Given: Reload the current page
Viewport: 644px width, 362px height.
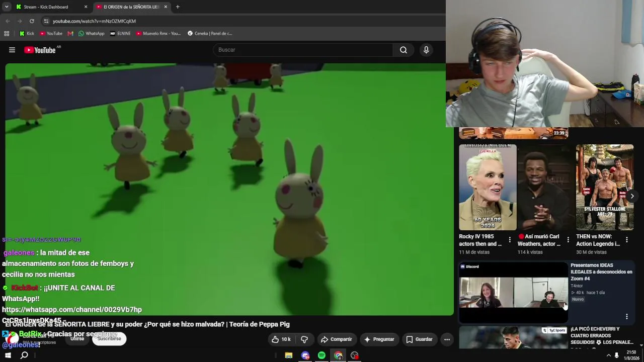Looking at the screenshot, I should tap(32, 21).
